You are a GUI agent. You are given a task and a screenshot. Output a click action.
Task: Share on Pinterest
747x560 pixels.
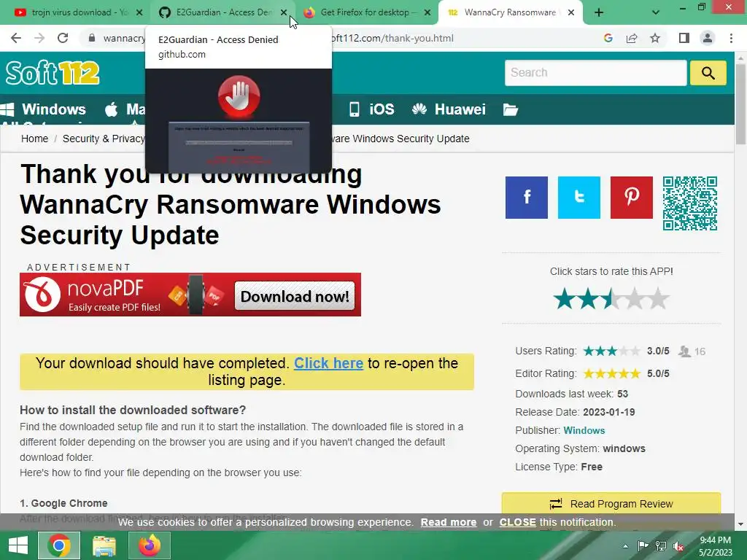(x=631, y=197)
